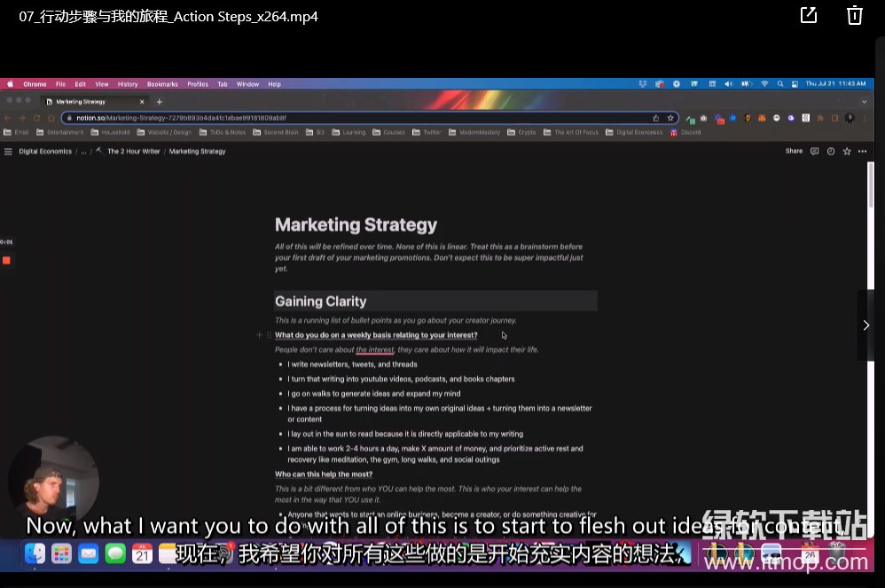Favorite the page with Notion star icon
This screenshot has height=588, width=885.
pos(847,152)
